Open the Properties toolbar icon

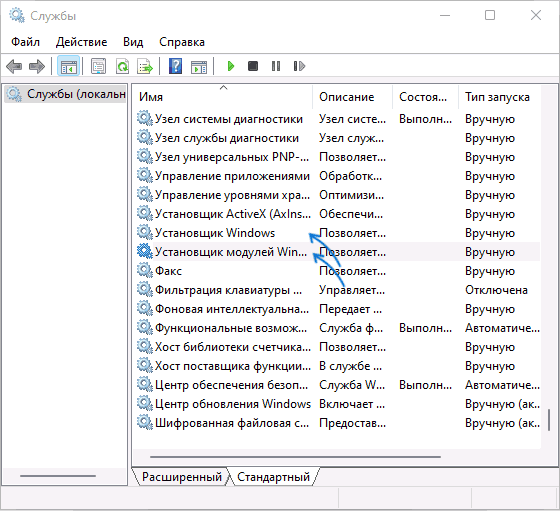[99, 66]
